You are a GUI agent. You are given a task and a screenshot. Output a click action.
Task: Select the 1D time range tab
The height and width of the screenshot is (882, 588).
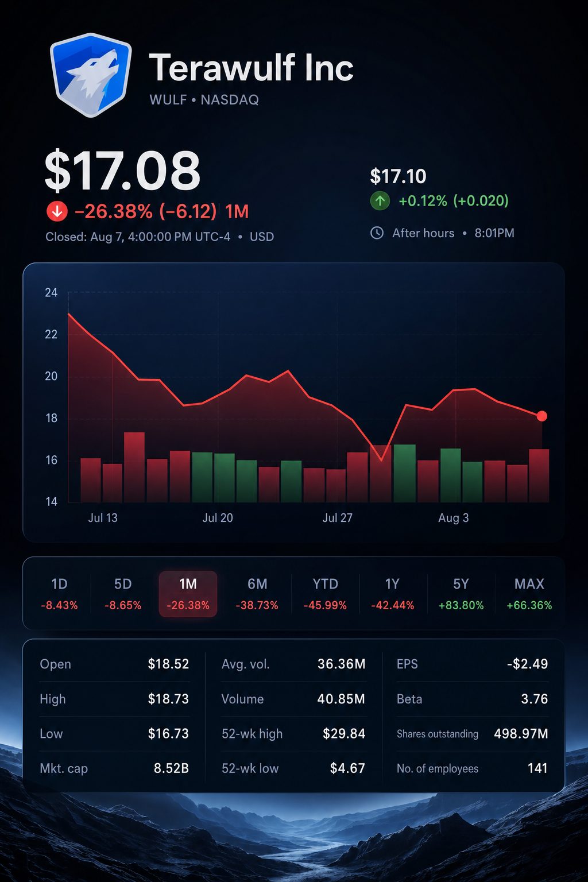pos(59,594)
